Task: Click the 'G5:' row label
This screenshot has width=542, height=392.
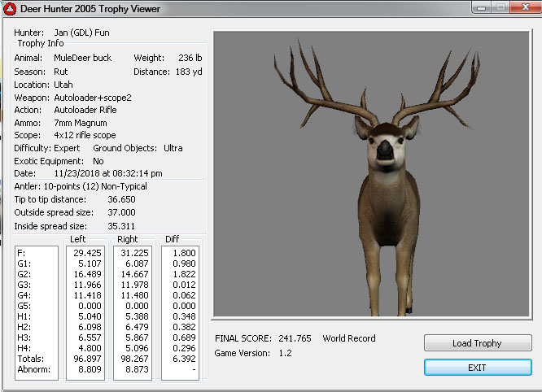Action: (x=24, y=306)
